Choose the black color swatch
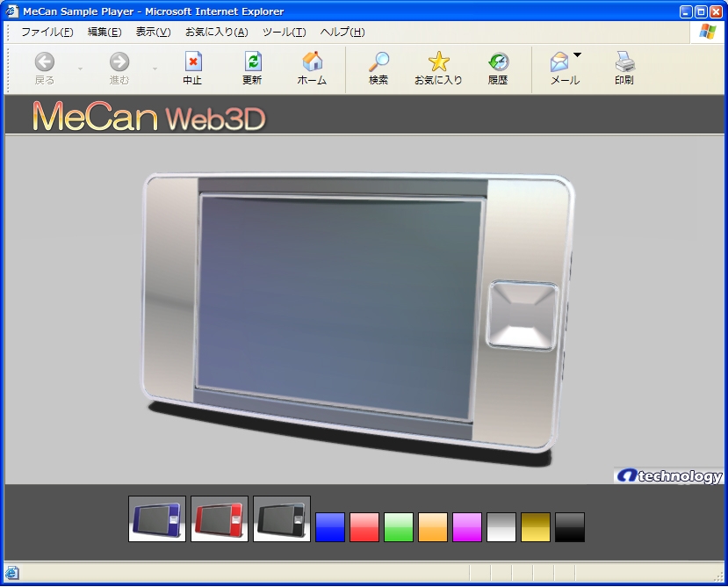Viewport: 728px width, 587px height. pos(570,527)
